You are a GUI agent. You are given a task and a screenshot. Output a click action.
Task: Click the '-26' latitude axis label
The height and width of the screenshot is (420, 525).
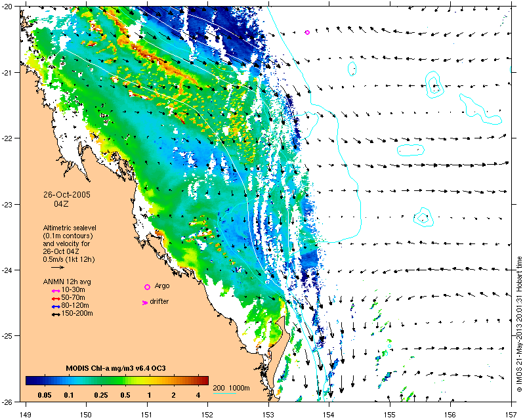point(7,402)
